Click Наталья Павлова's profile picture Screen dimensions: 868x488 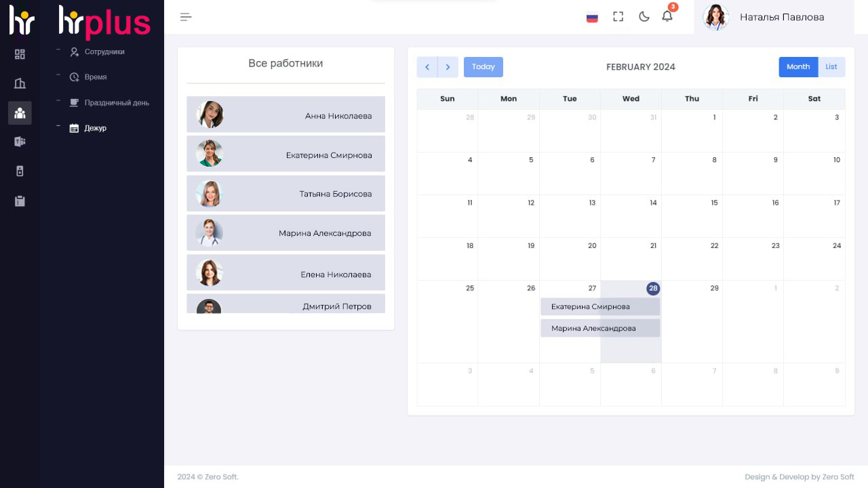tap(716, 17)
